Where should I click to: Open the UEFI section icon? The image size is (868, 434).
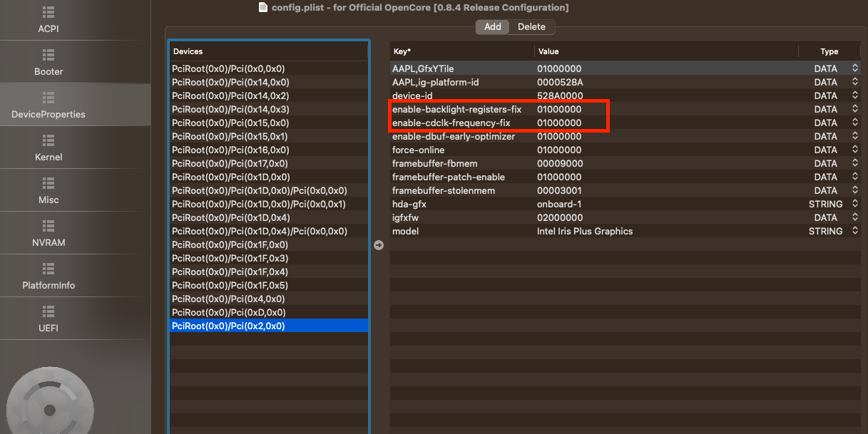pos(48,311)
